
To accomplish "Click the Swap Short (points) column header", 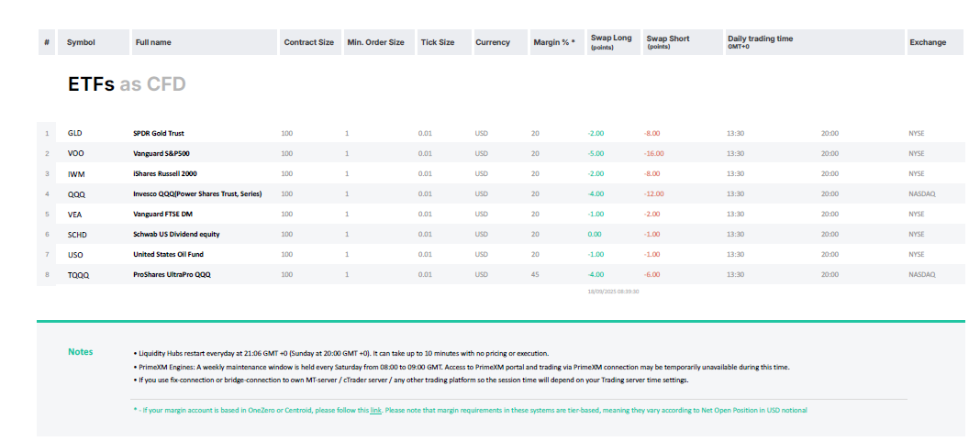I will [x=683, y=42].
